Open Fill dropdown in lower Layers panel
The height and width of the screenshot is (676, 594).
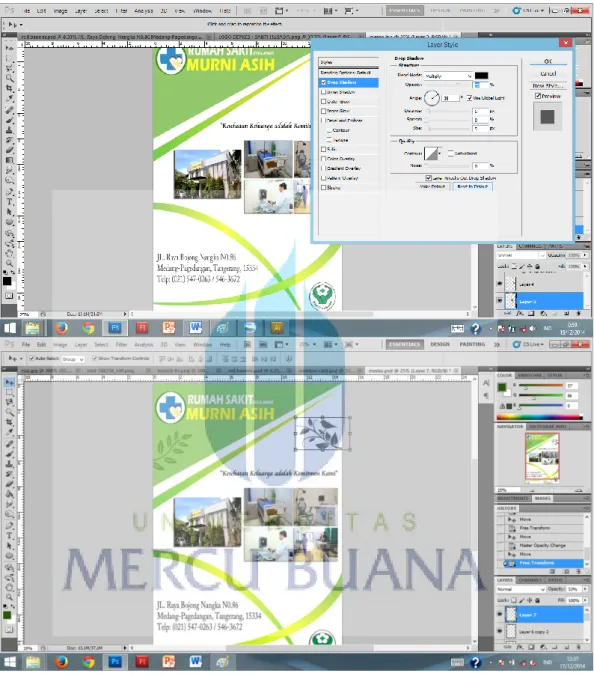click(585, 600)
